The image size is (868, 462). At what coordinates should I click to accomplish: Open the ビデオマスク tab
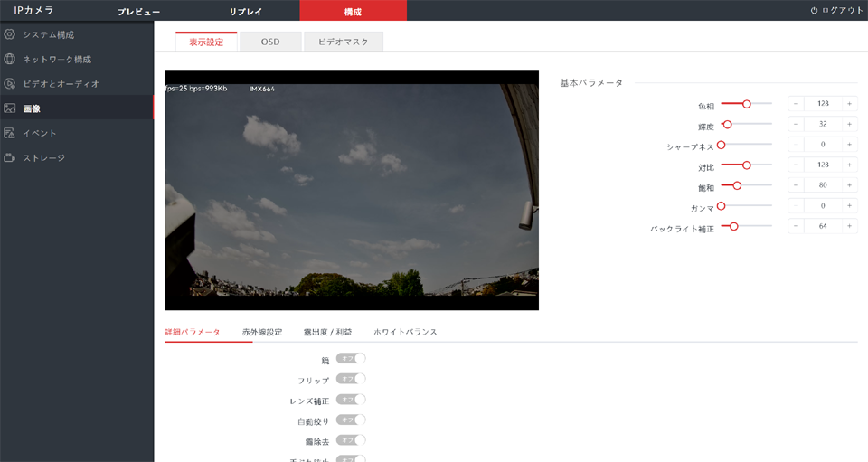point(343,42)
